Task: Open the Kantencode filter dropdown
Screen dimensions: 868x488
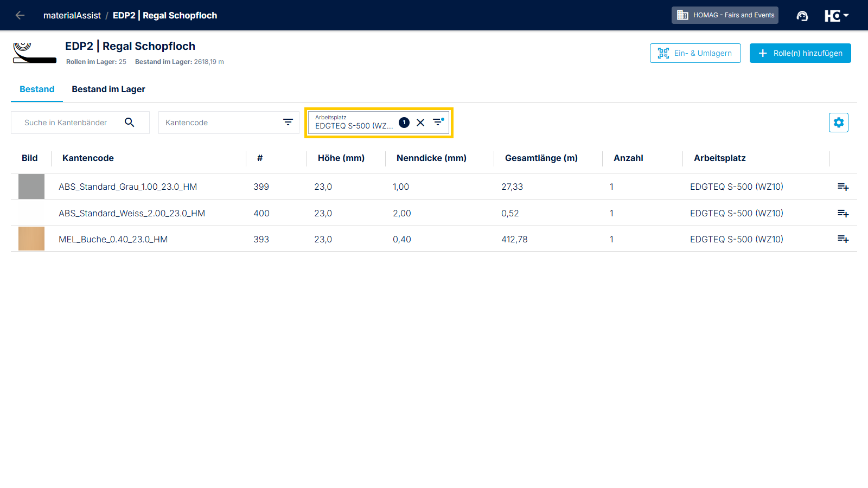Action: (x=228, y=123)
